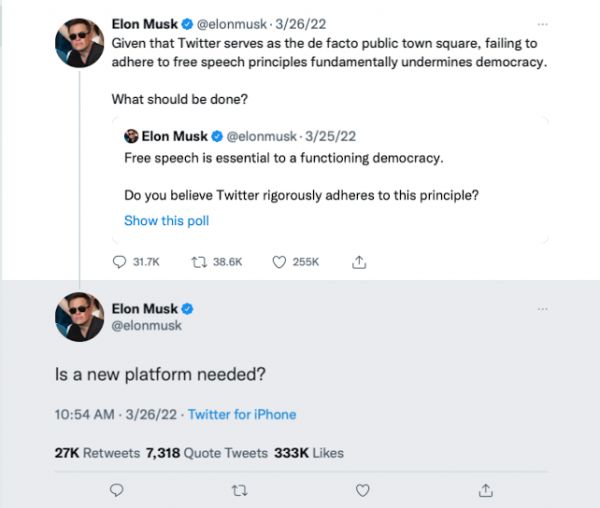
Task: Click the @elonmusk handle under bottom tweet name
Action: pyautogui.click(x=148, y=326)
